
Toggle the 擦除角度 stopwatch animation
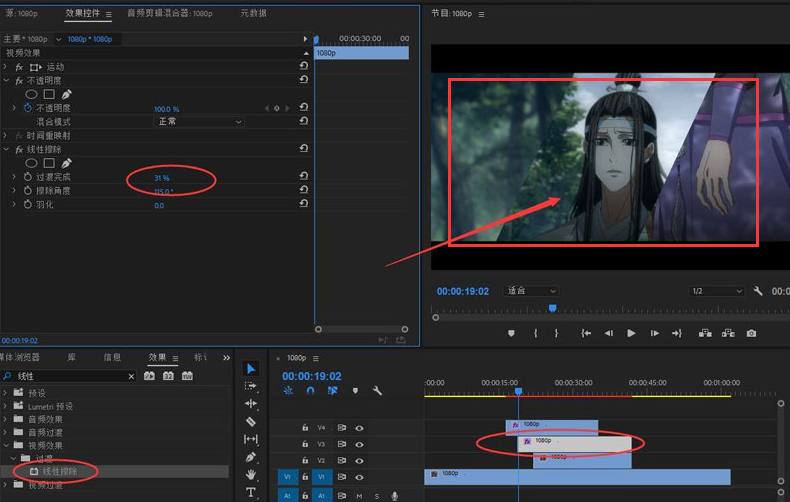pyautogui.click(x=28, y=191)
